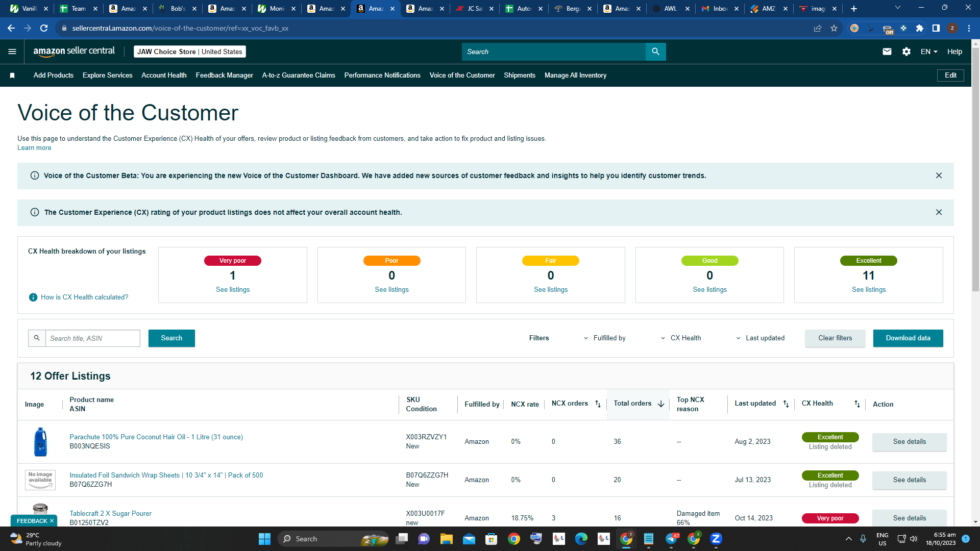
Task: Open Explore Services in the favorites bar
Action: [108, 76]
